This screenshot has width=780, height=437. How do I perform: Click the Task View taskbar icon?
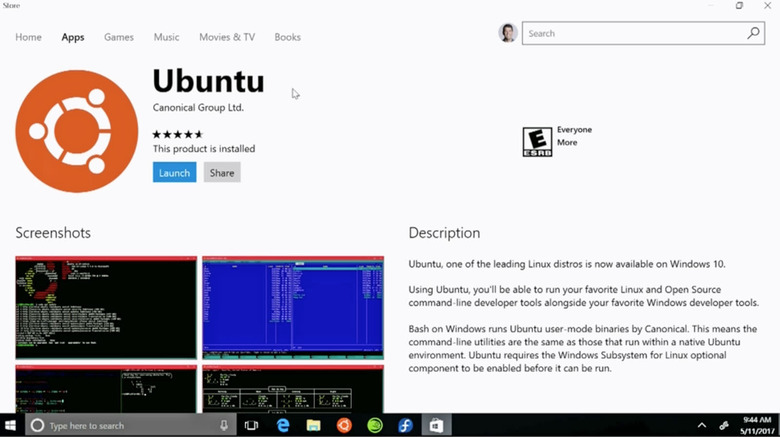251,425
